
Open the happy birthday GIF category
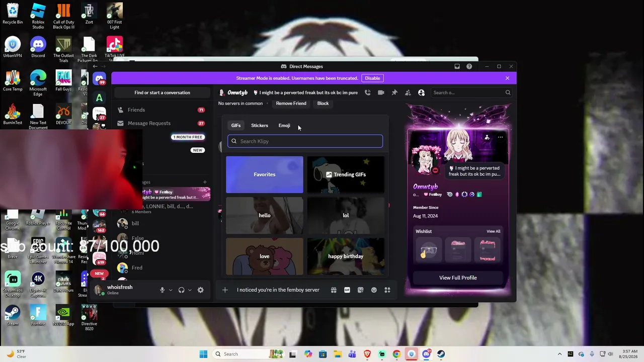click(346, 256)
